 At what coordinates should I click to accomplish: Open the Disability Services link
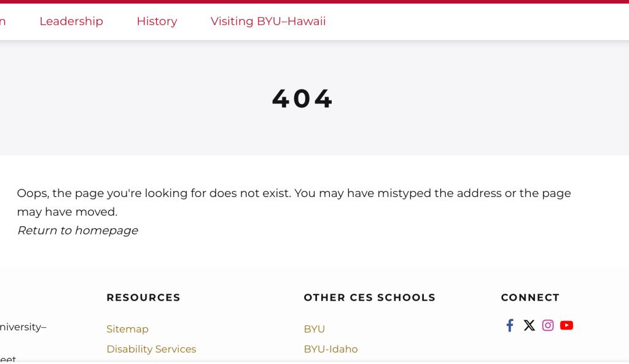point(151,349)
